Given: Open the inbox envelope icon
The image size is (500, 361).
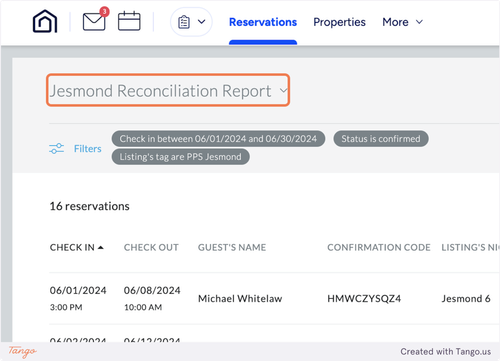Looking at the screenshot, I should point(94,21).
